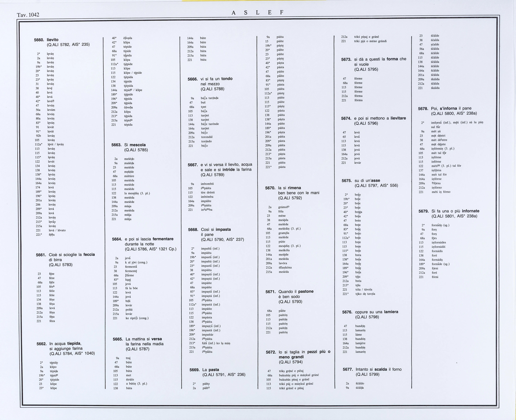Click the Tav. 1042 page label
This screenshot has height=420, width=516.
coord(28,15)
